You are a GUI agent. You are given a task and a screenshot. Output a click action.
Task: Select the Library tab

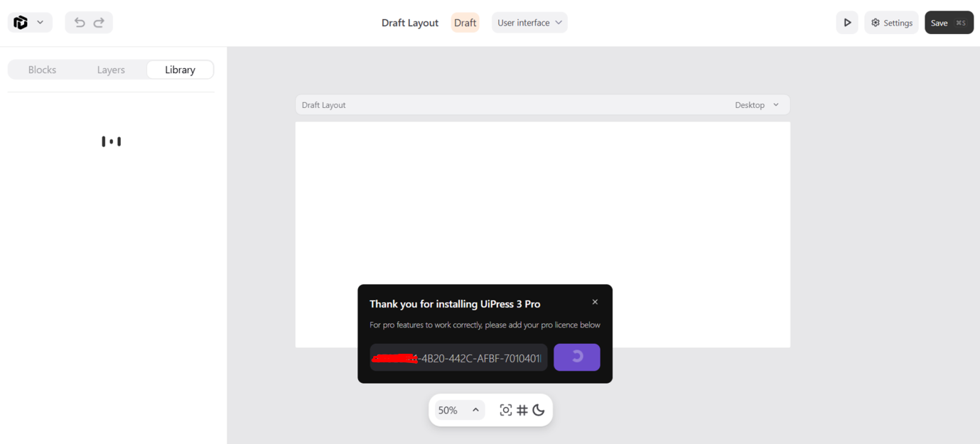(180, 70)
